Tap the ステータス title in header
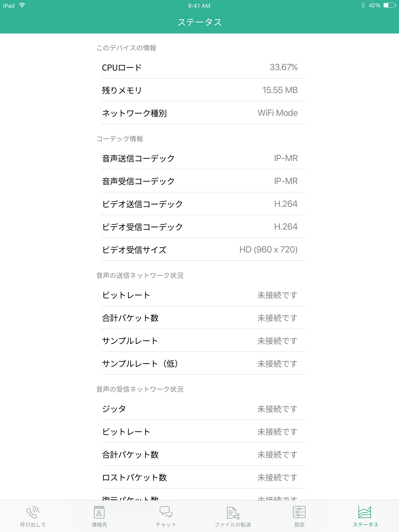399x532 pixels. pos(199,22)
